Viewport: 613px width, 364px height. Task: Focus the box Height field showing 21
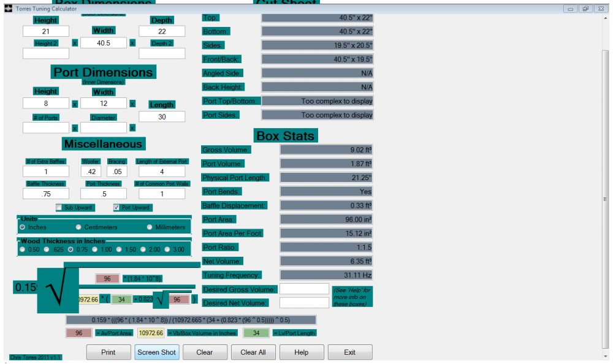pyautogui.click(x=46, y=31)
